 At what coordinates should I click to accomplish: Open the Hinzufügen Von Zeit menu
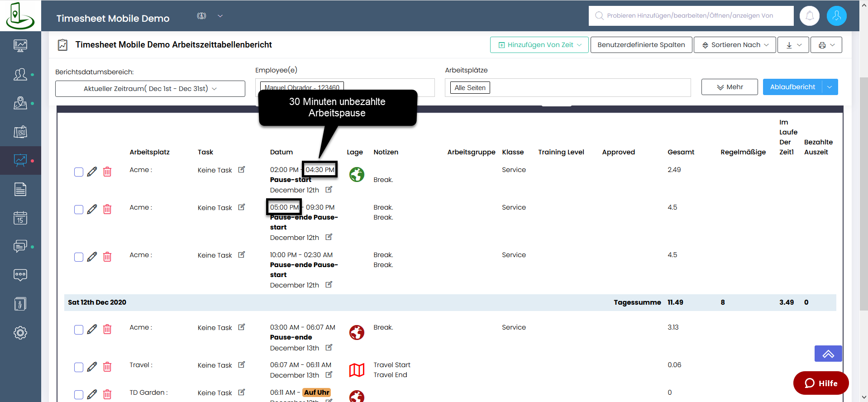tap(539, 45)
